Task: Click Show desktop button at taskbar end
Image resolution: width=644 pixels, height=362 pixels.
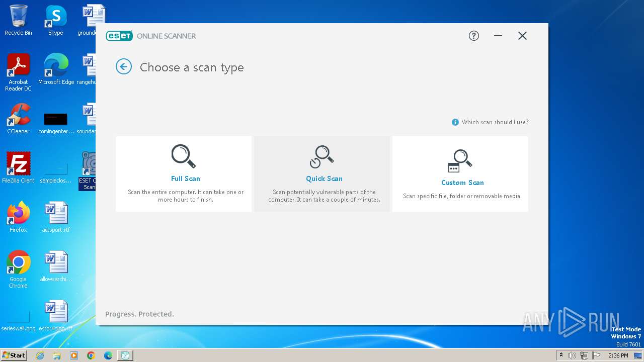Action: (x=638, y=355)
